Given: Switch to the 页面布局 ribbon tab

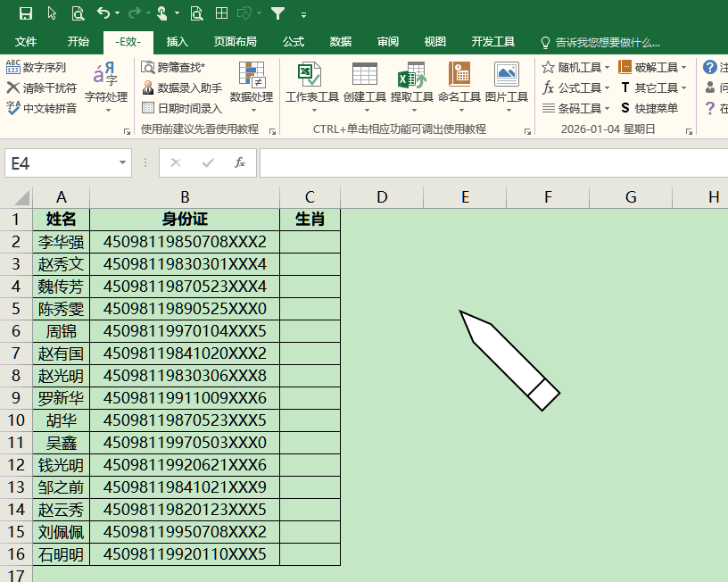Looking at the screenshot, I should 235,42.
